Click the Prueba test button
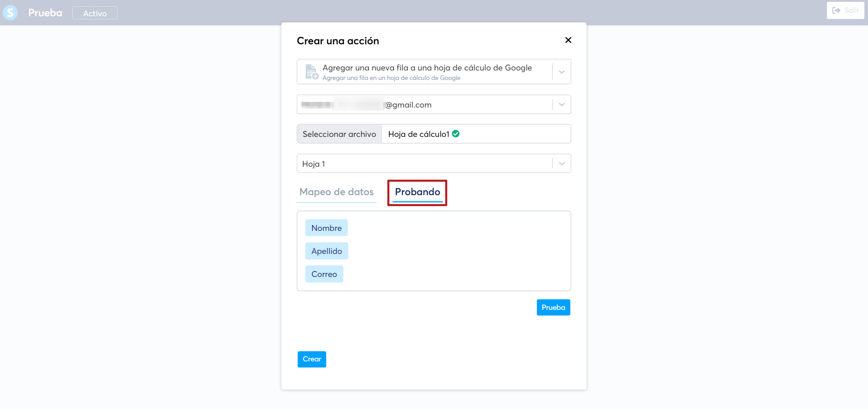The height and width of the screenshot is (412, 868). point(553,308)
